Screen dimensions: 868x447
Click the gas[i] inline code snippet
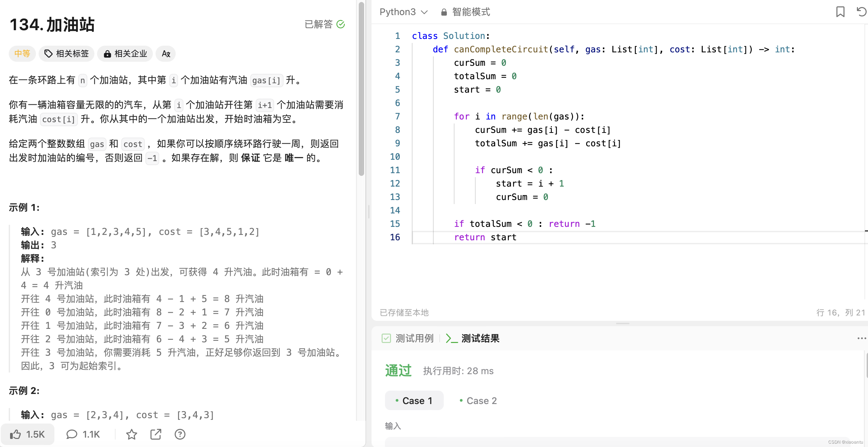(266, 81)
